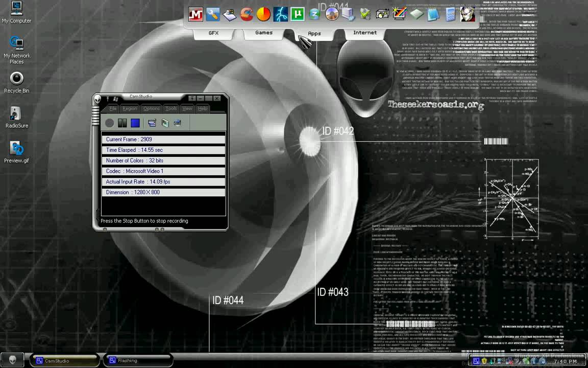Image resolution: width=588 pixels, height=368 pixels.
Task: Click the 7:40 PM clock
Action: [565, 362]
